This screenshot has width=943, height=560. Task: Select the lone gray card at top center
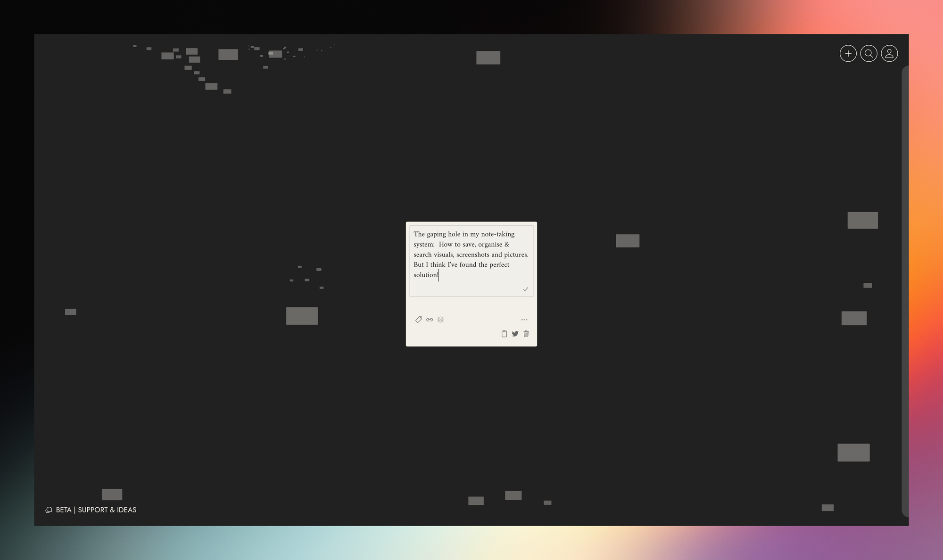(x=488, y=58)
